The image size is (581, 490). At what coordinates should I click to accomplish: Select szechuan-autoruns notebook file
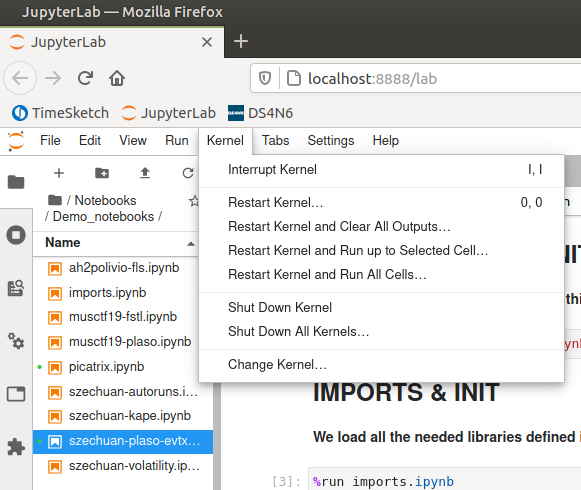point(124,392)
